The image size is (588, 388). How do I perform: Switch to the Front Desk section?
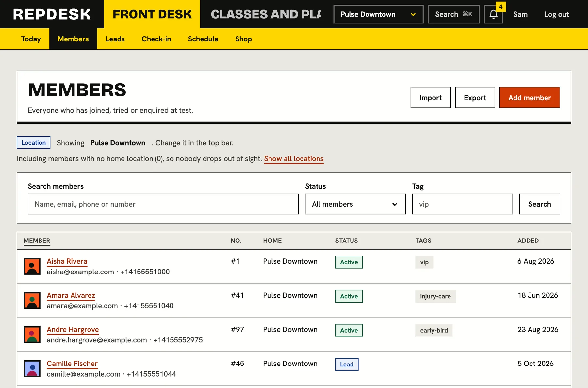152,14
